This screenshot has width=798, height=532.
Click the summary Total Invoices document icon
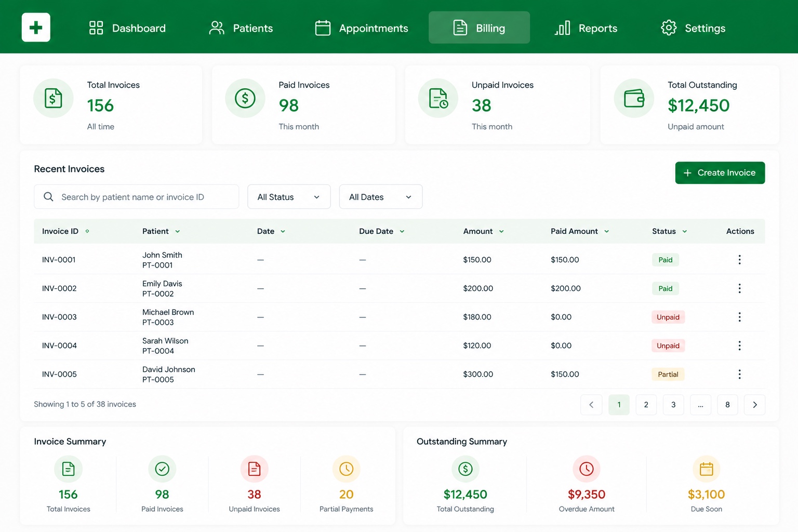[68, 469]
